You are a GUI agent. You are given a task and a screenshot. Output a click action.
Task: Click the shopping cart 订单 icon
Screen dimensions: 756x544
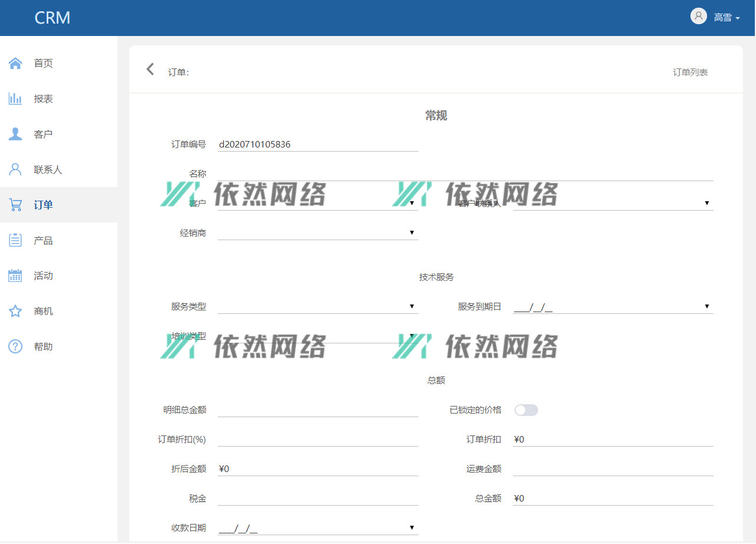point(15,205)
